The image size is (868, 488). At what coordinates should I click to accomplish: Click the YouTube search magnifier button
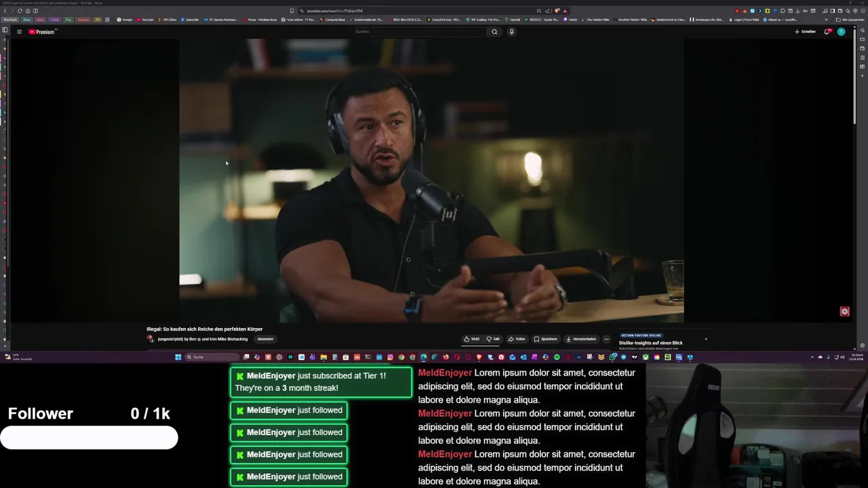pyautogui.click(x=494, y=32)
